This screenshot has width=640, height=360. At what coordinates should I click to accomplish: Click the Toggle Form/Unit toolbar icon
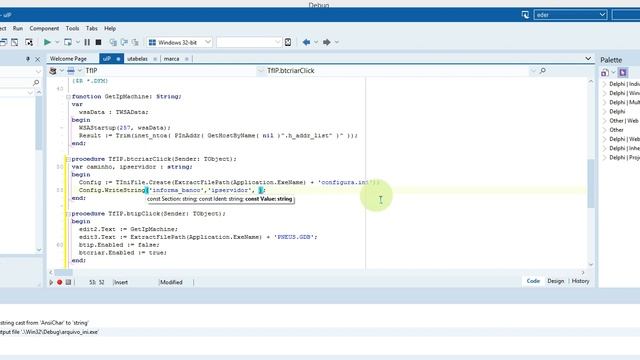pos(29,42)
